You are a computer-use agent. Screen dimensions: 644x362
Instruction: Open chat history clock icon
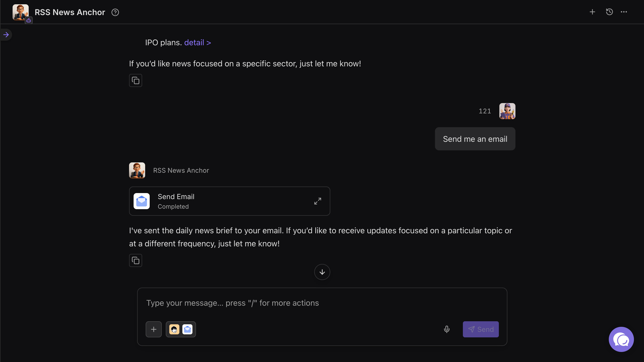[609, 12]
